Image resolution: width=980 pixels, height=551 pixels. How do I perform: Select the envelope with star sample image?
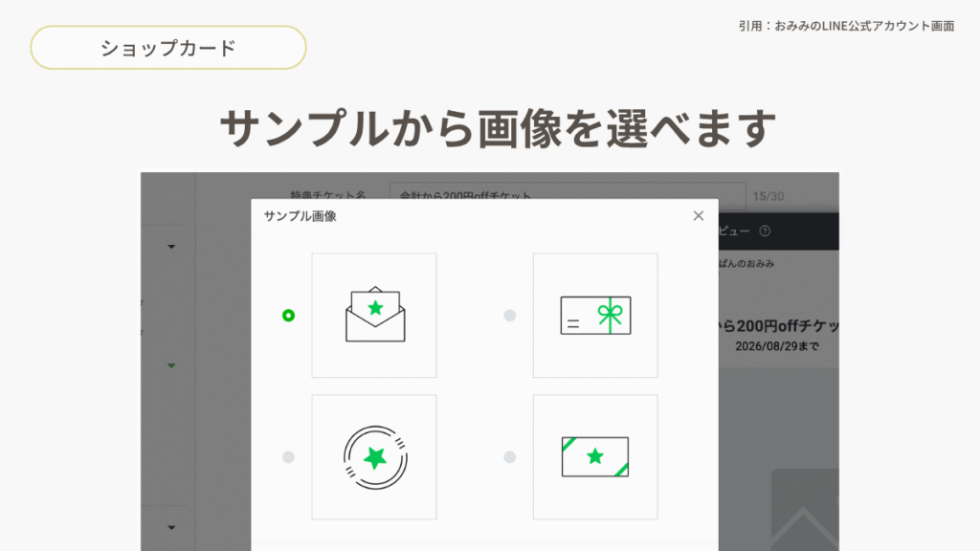click(x=374, y=315)
